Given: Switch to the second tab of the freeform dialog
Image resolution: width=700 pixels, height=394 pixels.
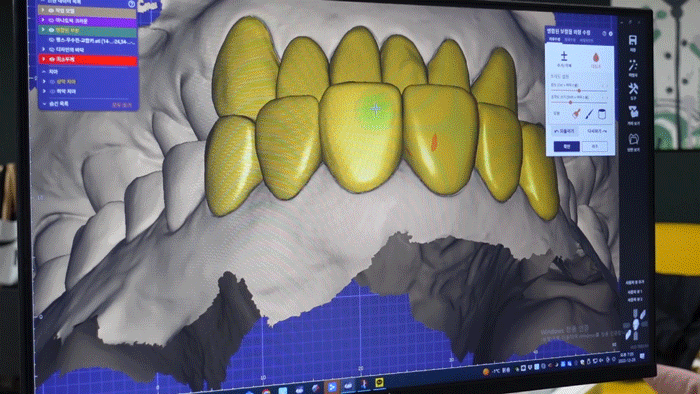Looking at the screenshot, I should click(x=570, y=40).
